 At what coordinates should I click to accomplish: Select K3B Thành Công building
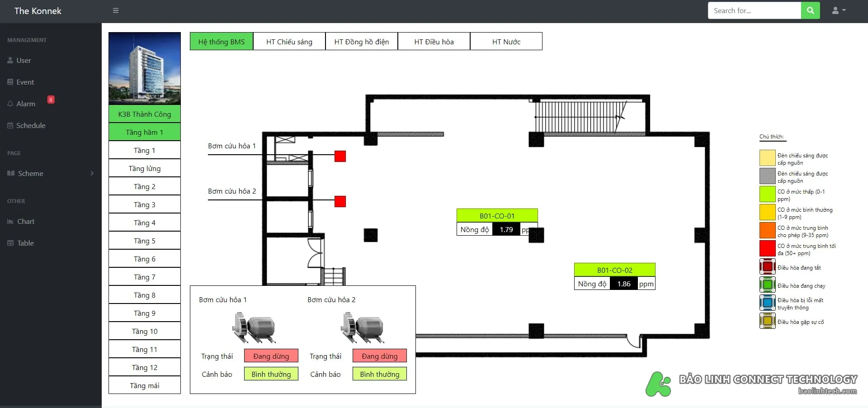pos(145,114)
